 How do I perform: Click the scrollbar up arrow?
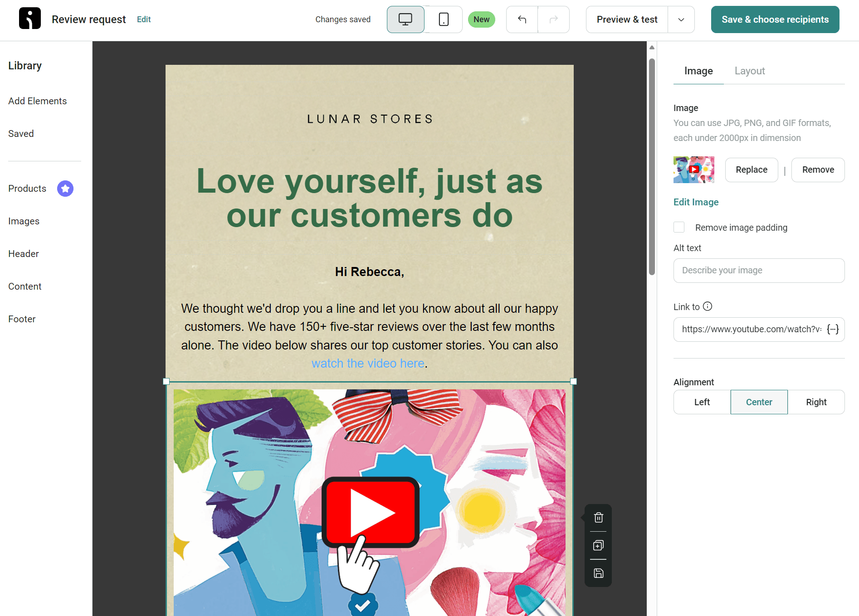pyautogui.click(x=652, y=48)
